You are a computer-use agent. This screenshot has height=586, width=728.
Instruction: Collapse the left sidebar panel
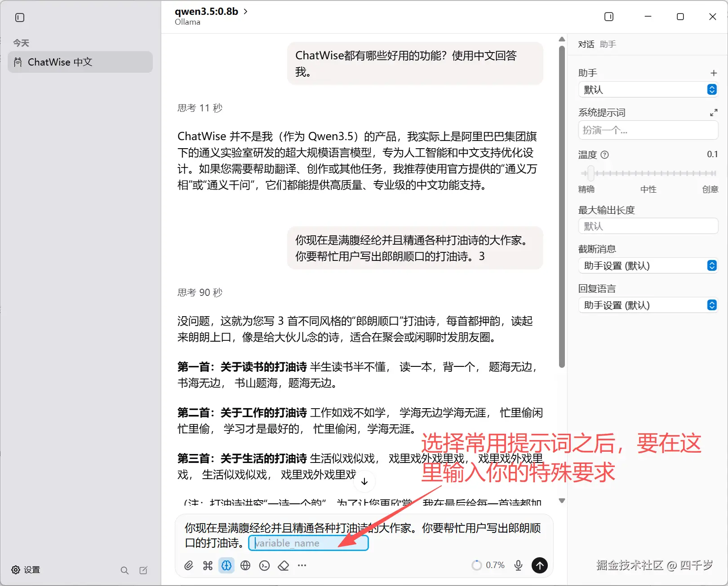[x=19, y=18]
